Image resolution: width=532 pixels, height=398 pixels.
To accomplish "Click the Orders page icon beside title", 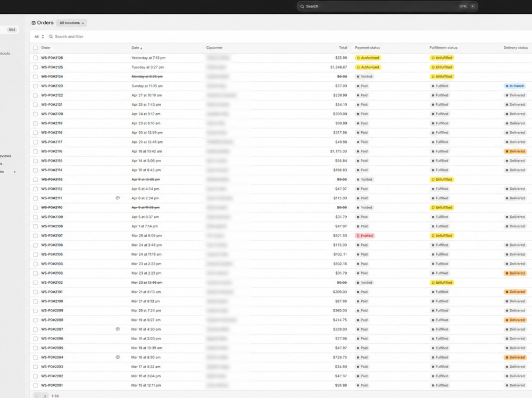I will point(33,23).
